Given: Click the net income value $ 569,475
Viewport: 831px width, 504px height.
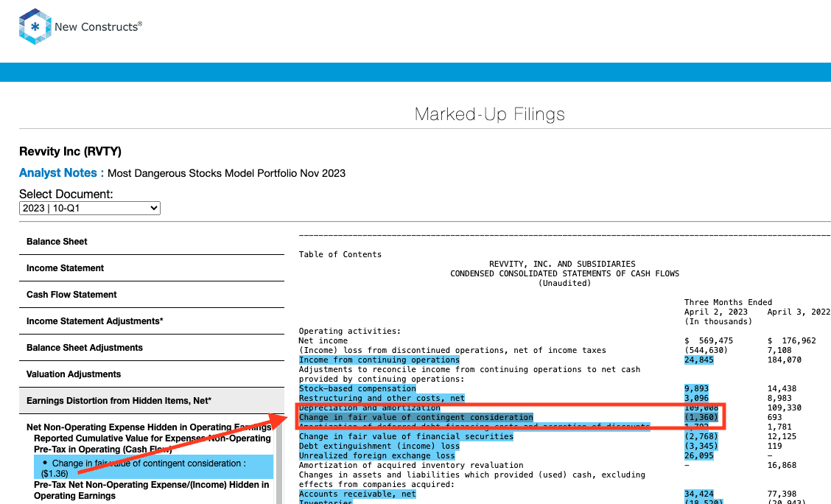Looking at the screenshot, I should click(709, 340).
